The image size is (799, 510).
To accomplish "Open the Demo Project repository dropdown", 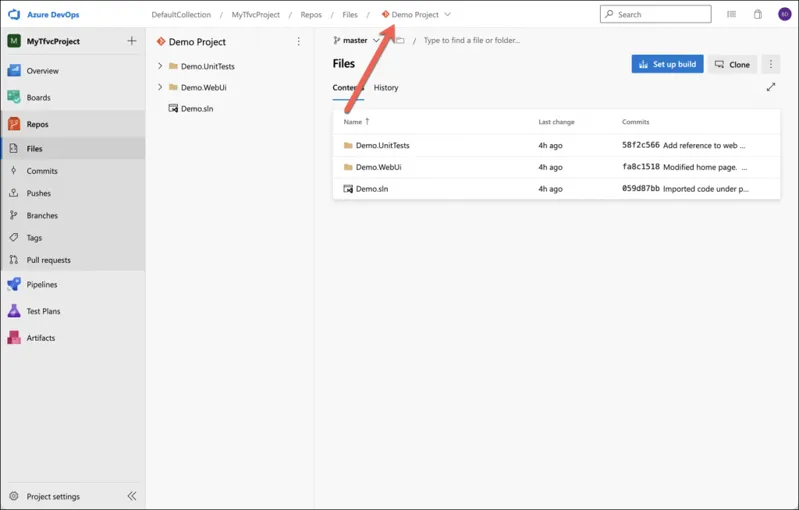I will [x=416, y=14].
